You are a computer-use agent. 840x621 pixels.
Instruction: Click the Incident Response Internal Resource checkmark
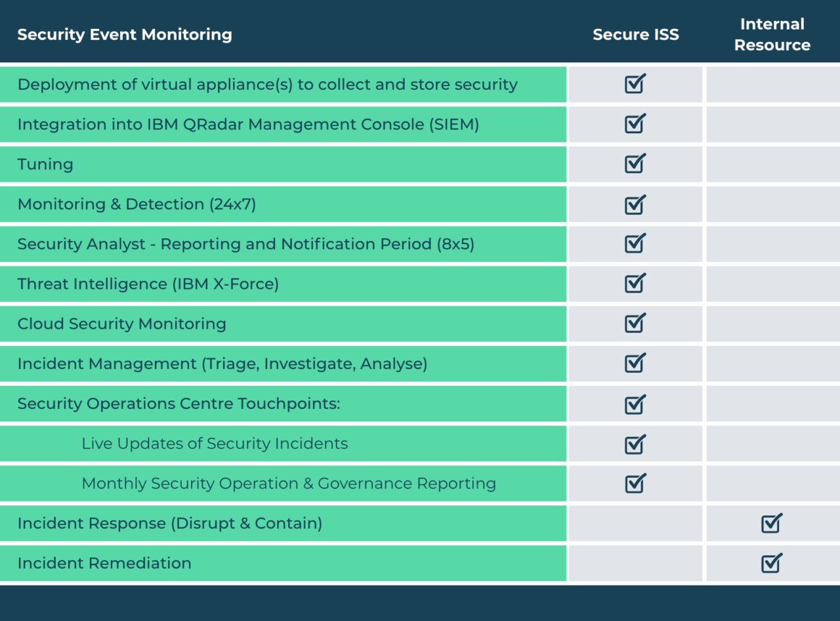(772, 523)
